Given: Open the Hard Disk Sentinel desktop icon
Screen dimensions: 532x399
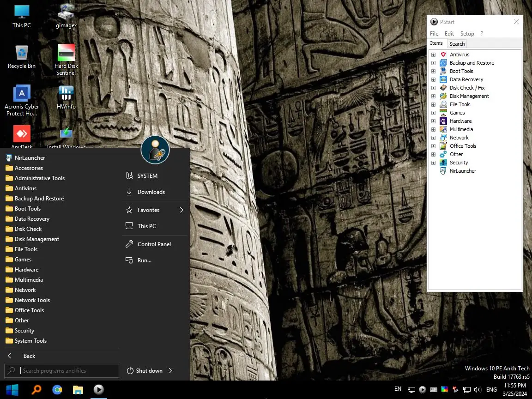Looking at the screenshot, I should pos(66,54).
